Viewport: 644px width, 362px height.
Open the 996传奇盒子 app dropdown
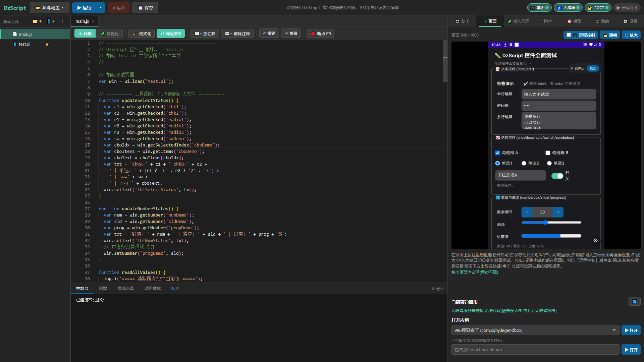point(535,330)
